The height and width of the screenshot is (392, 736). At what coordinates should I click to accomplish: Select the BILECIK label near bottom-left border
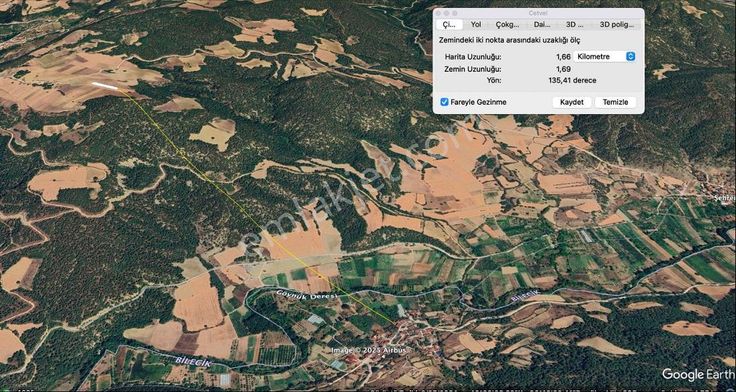(x=194, y=363)
